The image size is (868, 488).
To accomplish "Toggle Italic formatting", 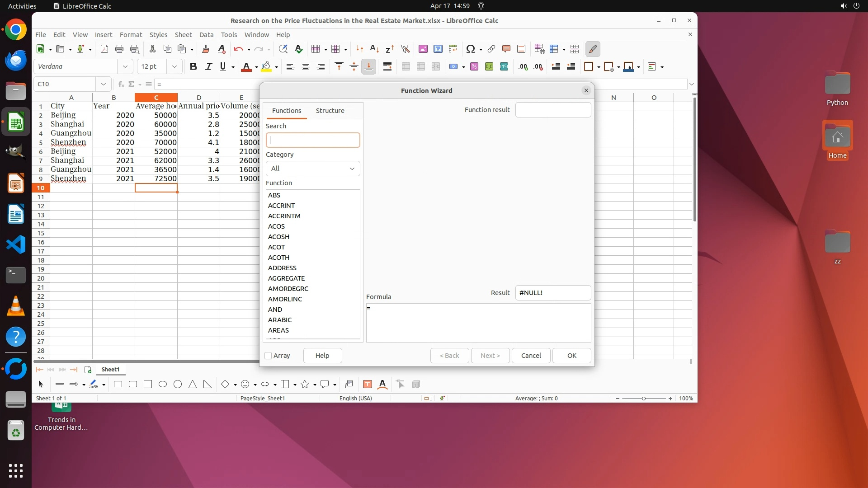I will [208, 67].
